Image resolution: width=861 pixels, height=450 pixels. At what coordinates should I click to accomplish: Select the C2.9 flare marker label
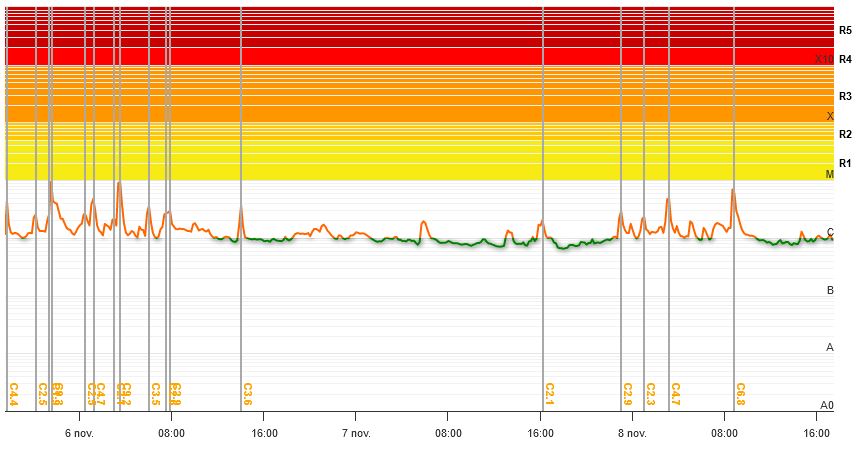tap(627, 394)
